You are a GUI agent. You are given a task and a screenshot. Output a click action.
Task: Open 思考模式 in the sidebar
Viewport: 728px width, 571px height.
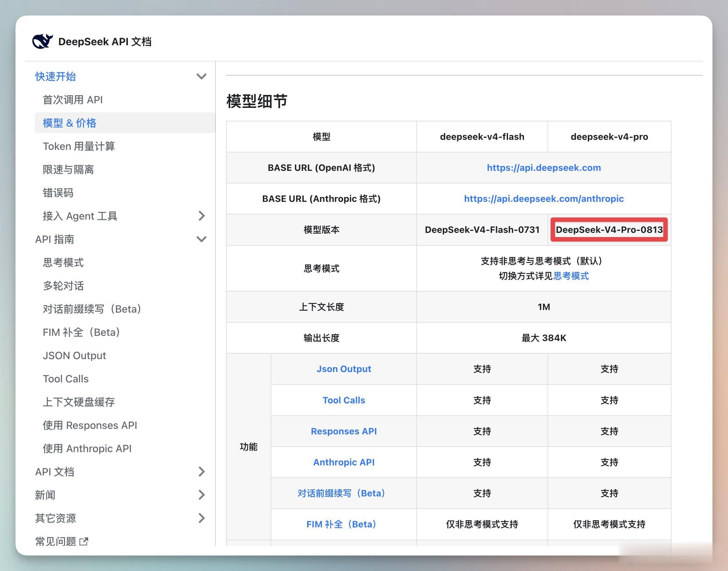(x=63, y=263)
